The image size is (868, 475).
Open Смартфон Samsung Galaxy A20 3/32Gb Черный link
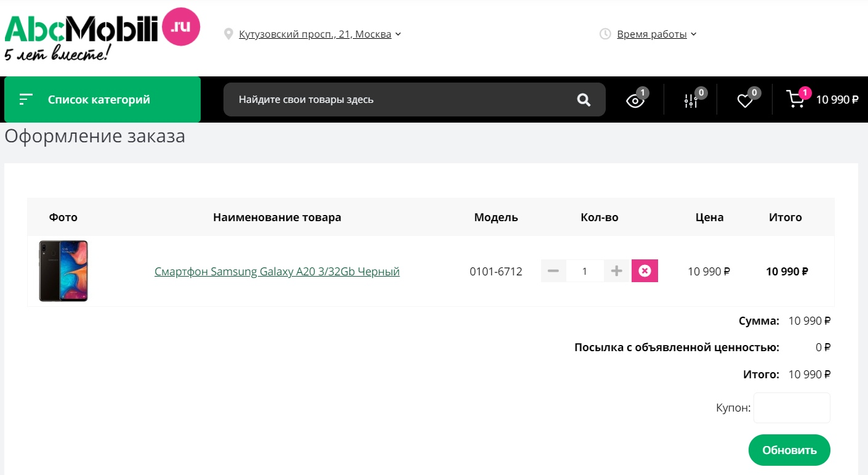(277, 271)
